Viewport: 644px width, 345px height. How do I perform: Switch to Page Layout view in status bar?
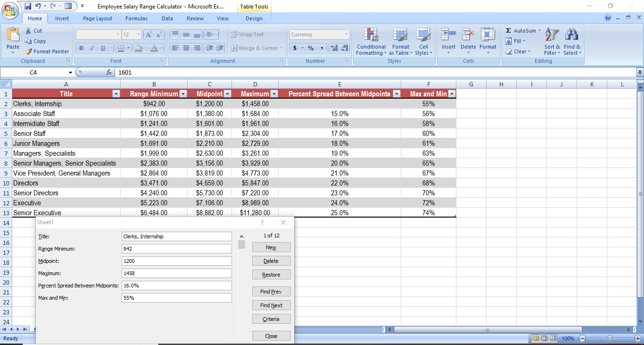[544, 338]
